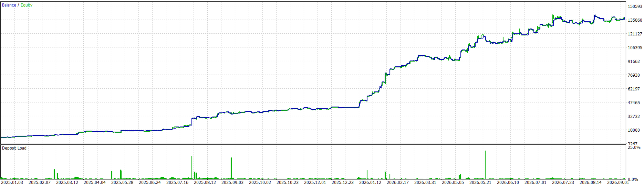
Task: Click the 0.0% deposit load scale label
Action: 633,179
